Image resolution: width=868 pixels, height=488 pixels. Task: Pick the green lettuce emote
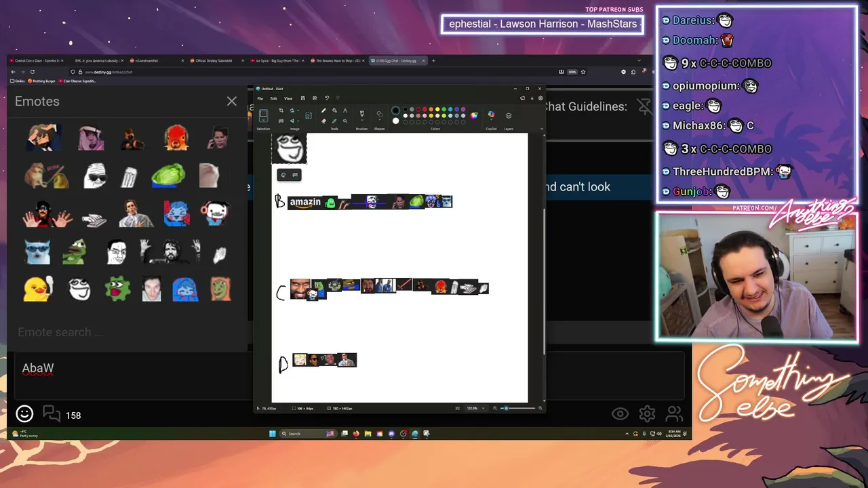(169, 176)
